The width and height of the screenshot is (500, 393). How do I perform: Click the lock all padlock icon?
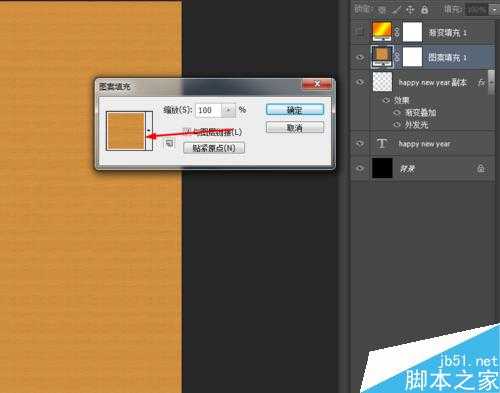click(424, 10)
